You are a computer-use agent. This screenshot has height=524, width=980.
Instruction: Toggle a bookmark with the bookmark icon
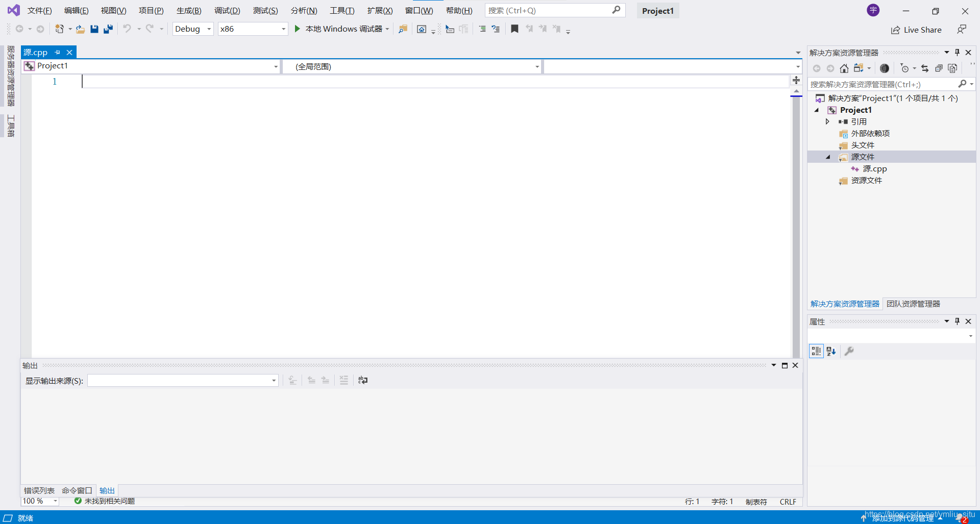514,29
